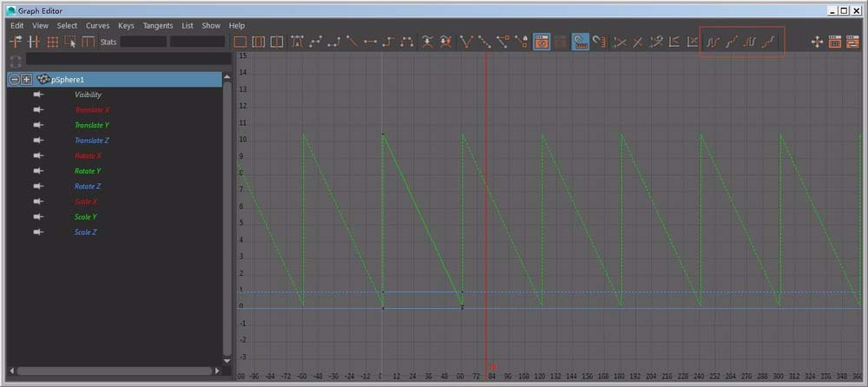
Task: Select the Scale Z channel
Action: pyautogui.click(x=86, y=233)
